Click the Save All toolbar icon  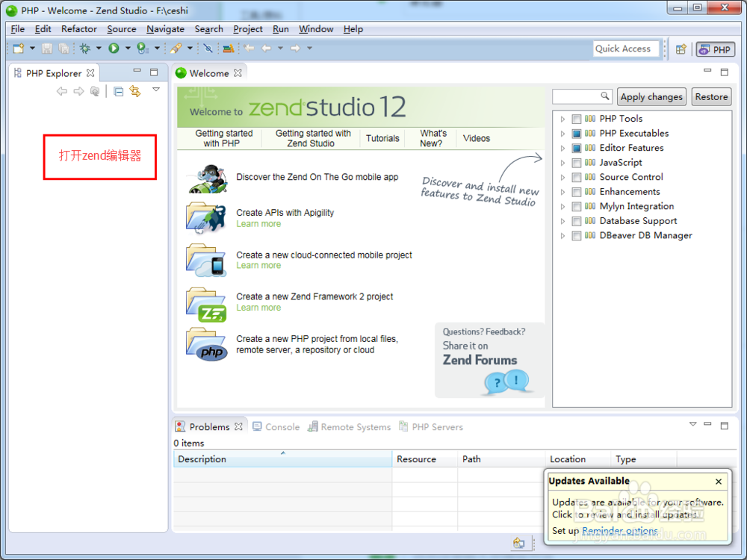tap(63, 48)
